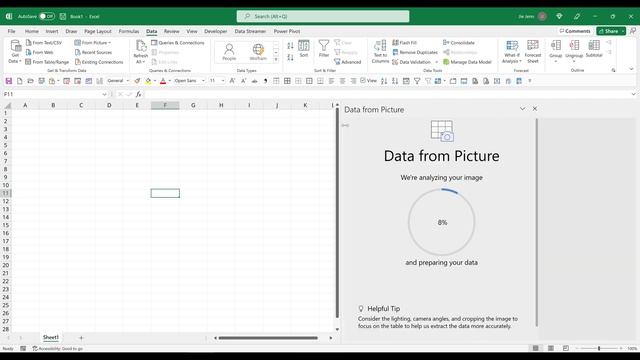Add a new sheet
The image size is (640, 360).
[81, 338]
